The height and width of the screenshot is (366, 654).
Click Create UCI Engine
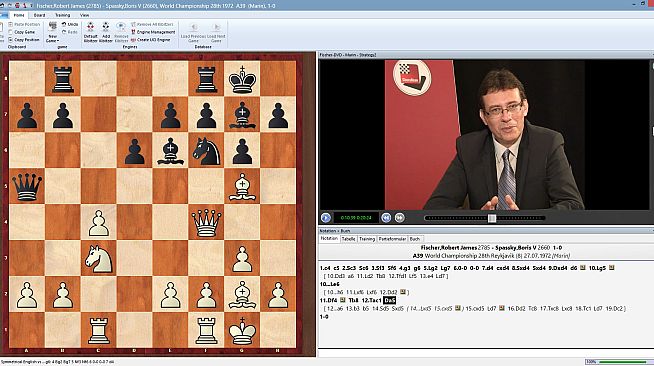pyautogui.click(x=151, y=40)
